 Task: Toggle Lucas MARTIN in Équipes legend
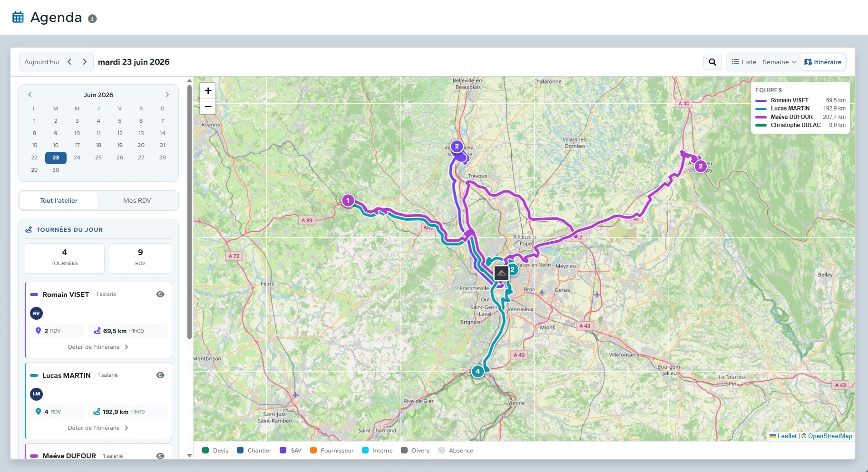(800, 108)
